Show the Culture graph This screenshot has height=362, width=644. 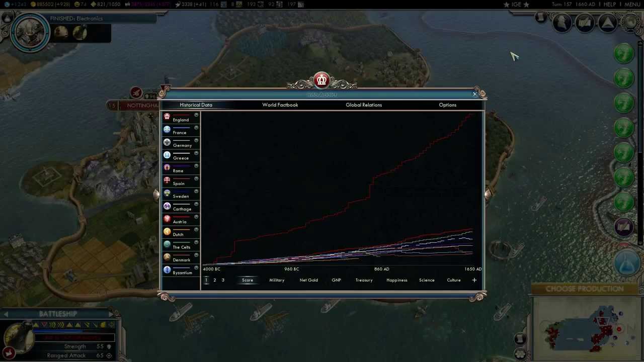tap(454, 280)
